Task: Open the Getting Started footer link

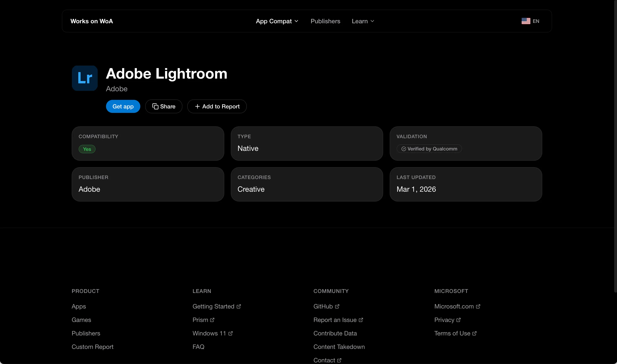Action: click(217, 307)
